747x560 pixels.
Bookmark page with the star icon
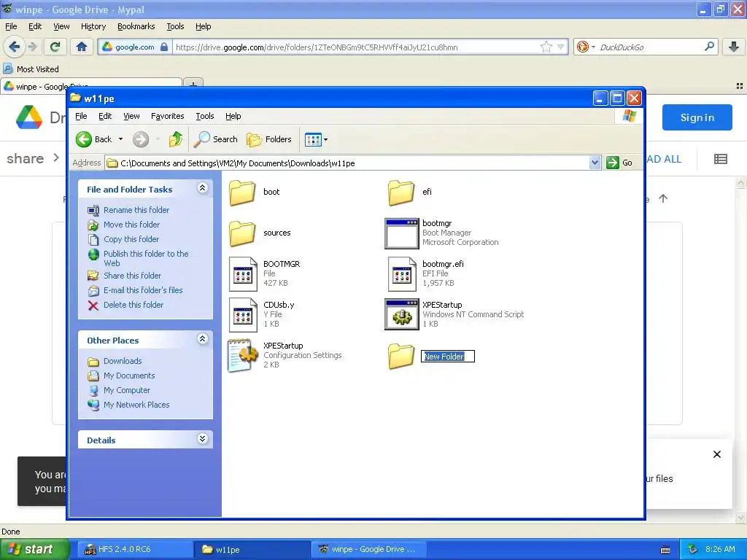click(546, 47)
